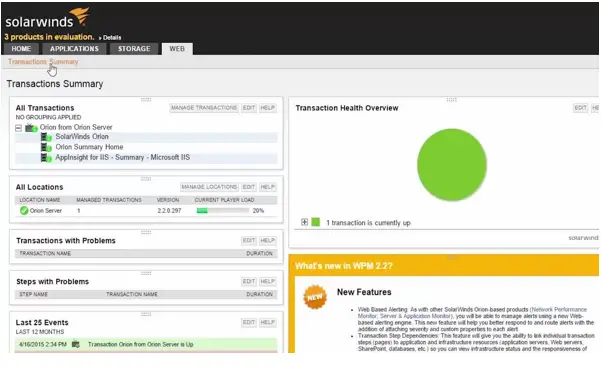Click the event icon beside 4/16/2015 entry
This screenshot has width=602, height=373.
tap(76, 344)
